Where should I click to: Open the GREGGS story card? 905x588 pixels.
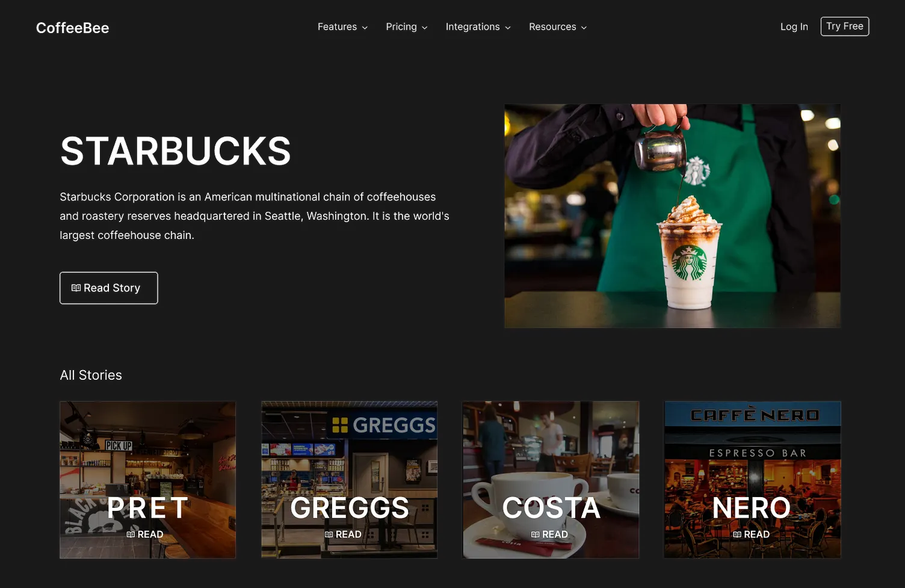(x=350, y=480)
